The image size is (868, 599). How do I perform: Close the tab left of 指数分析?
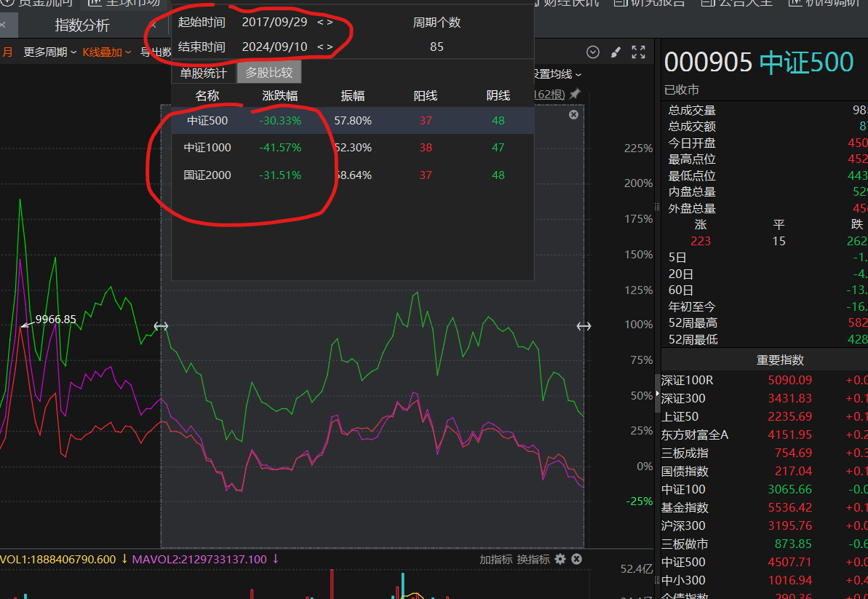click(x=3, y=25)
